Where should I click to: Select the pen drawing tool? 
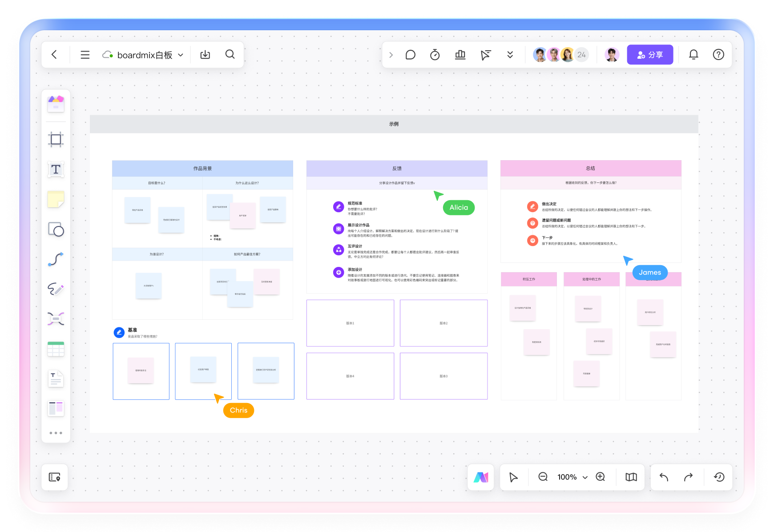point(56,289)
